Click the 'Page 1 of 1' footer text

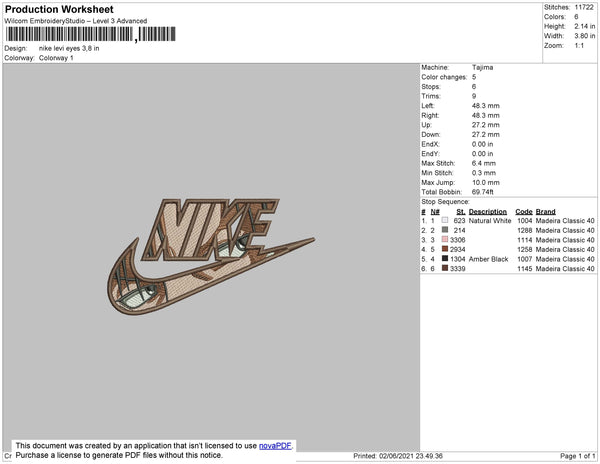coord(577,456)
